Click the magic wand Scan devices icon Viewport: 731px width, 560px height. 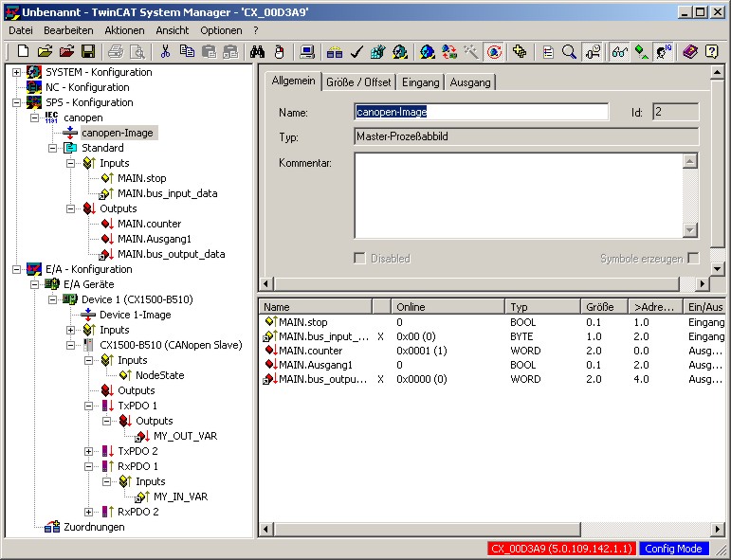[x=471, y=51]
